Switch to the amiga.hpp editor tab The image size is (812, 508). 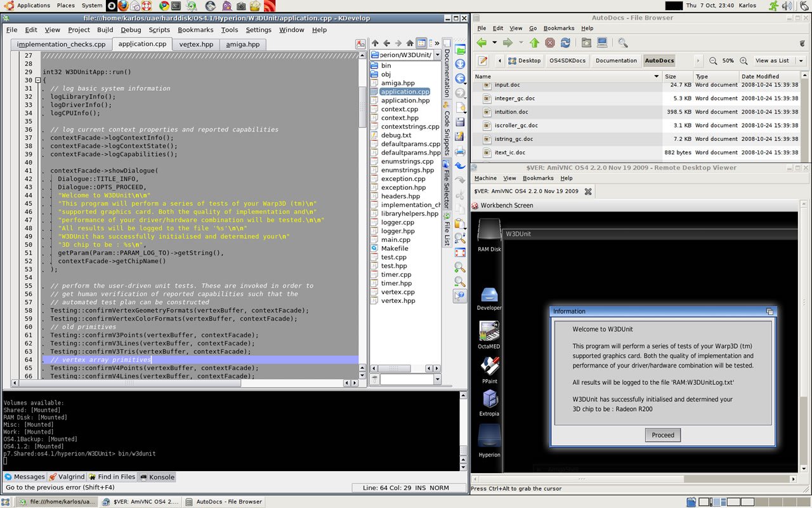pos(243,44)
